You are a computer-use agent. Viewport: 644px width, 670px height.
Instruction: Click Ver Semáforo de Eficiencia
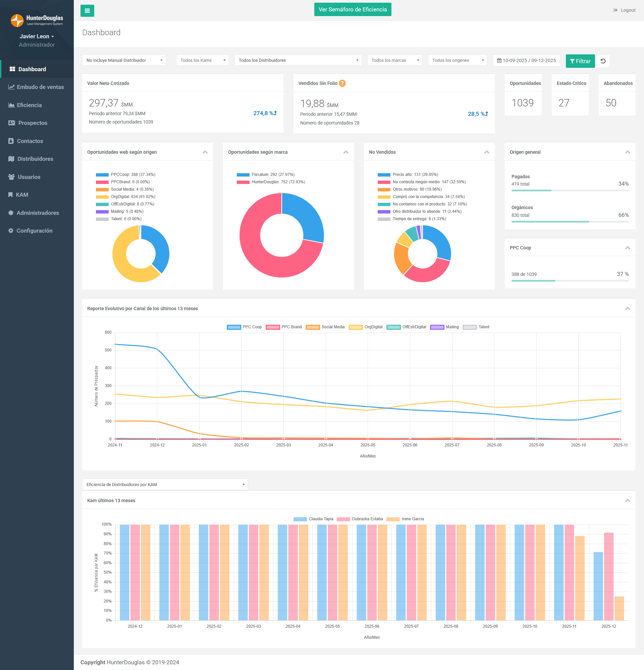(x=353, y=9)
